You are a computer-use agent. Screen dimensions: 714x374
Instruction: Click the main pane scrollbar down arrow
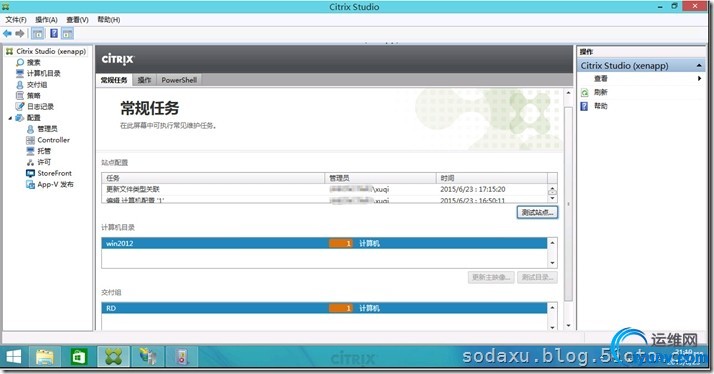(x=568, y=326)
